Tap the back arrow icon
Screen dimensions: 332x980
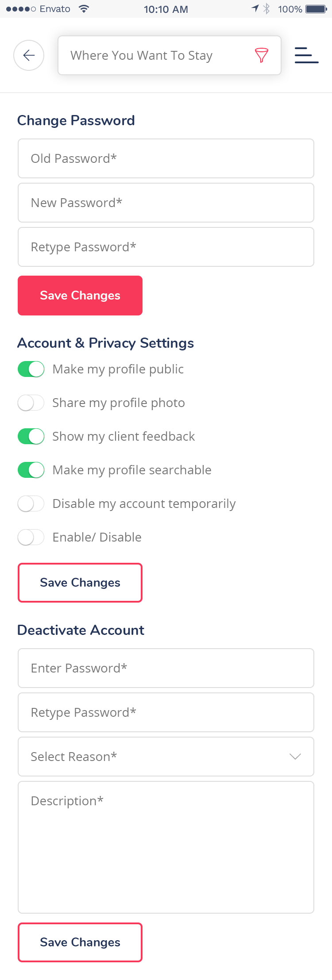point(29,55)
